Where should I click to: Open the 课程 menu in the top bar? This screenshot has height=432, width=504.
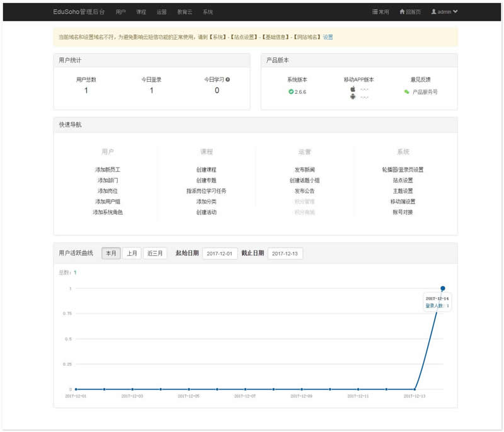141,12
